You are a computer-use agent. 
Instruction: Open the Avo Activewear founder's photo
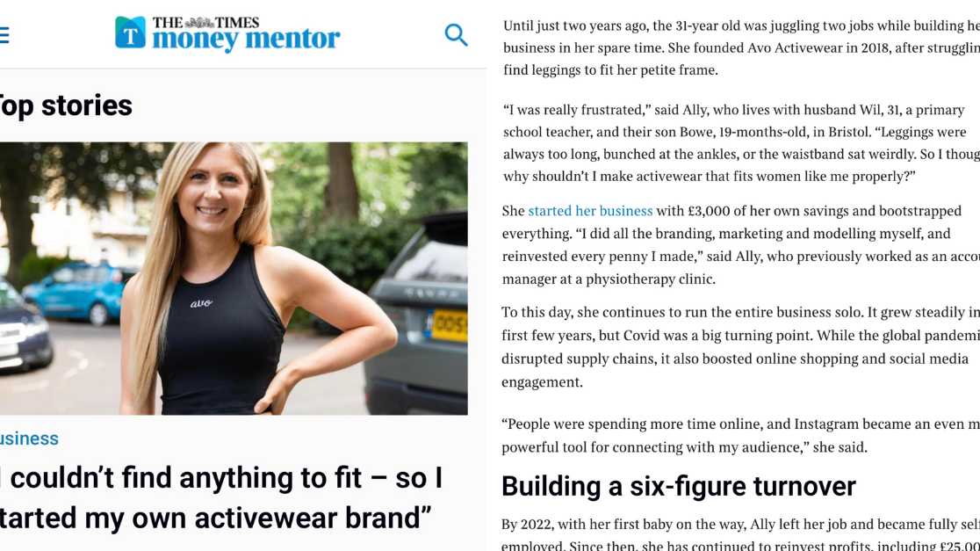234,278
